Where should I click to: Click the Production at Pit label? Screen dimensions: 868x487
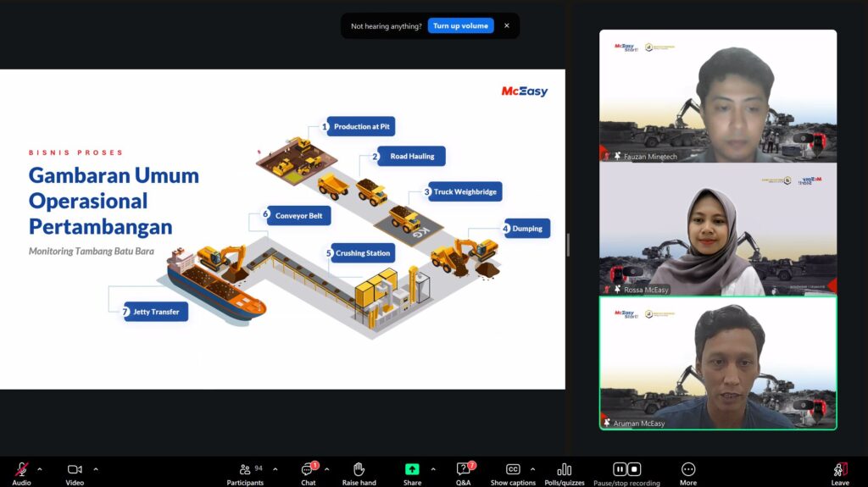click(361, 126)
